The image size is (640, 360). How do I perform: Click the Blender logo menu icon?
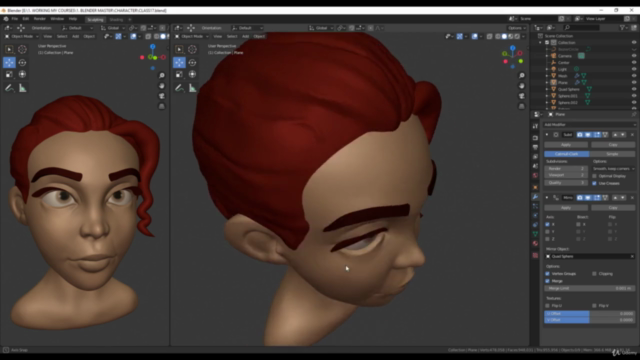point(6,19)
